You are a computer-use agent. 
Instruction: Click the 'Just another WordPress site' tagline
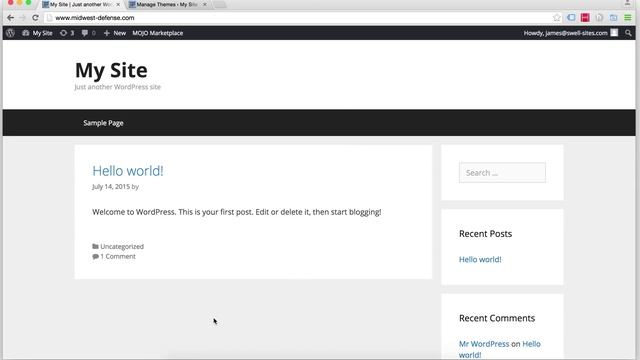click(118, 87)
